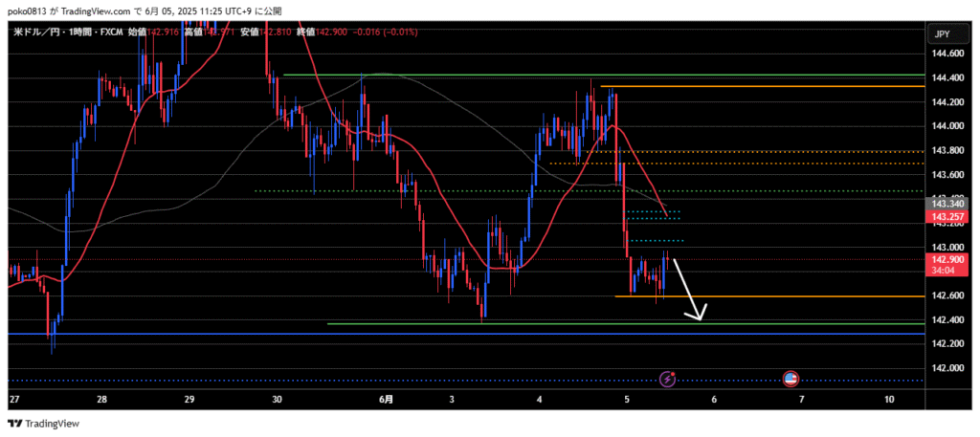Click the 米ドル/円 symbol title
The width and height of the screenshot is (980, 437).
point(39,33)
